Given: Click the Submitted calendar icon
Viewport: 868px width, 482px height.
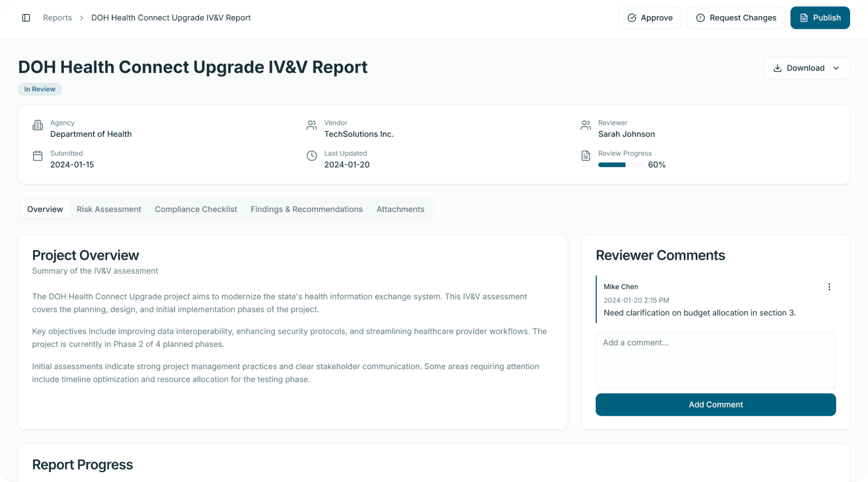Looking at the screenshot, I should 38,156.
